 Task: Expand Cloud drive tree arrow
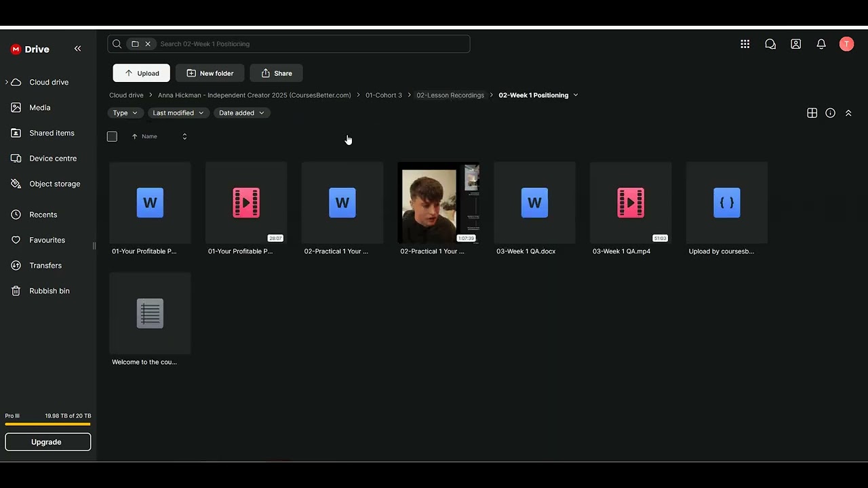7,82
